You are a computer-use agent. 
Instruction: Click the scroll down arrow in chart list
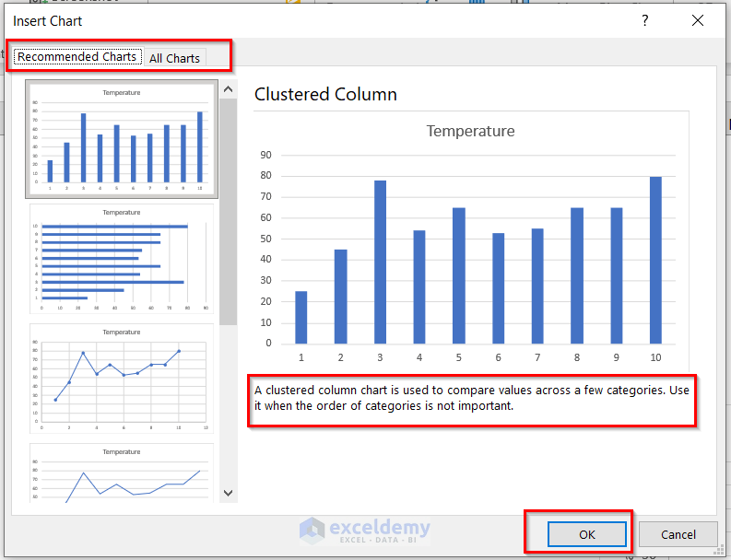click(x=229, y=493)
